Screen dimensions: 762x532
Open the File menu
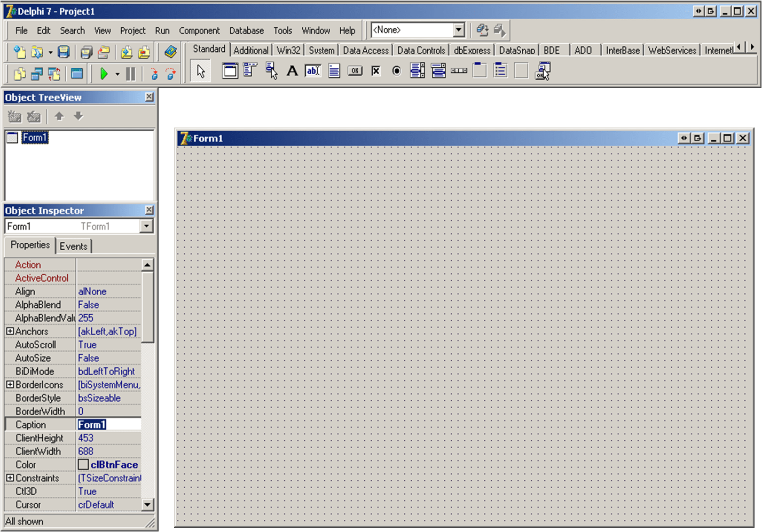point(21,30)
